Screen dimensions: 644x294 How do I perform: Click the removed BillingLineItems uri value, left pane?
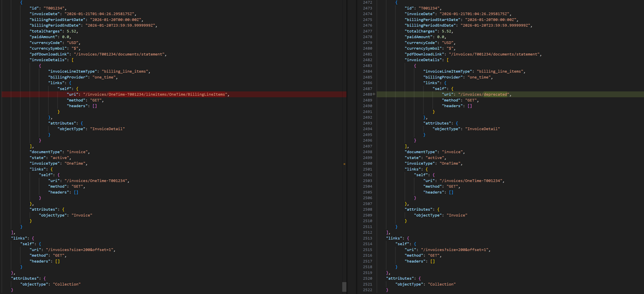point(155,94)
